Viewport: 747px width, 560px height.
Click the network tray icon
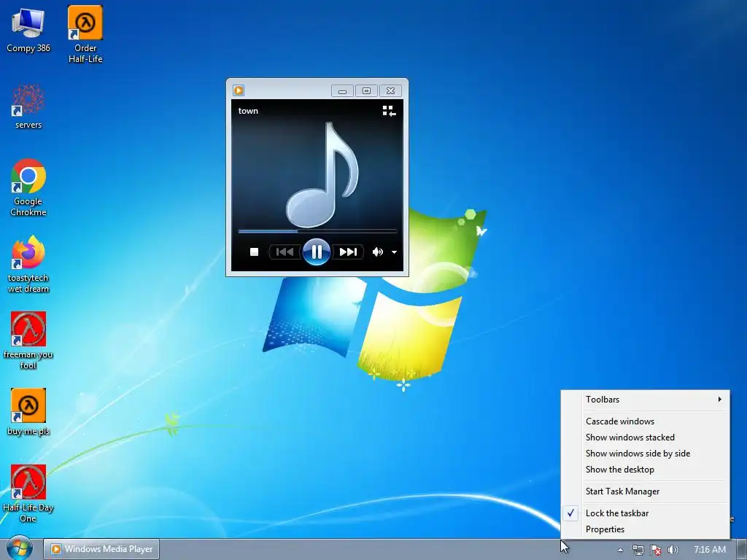(638, 550)
